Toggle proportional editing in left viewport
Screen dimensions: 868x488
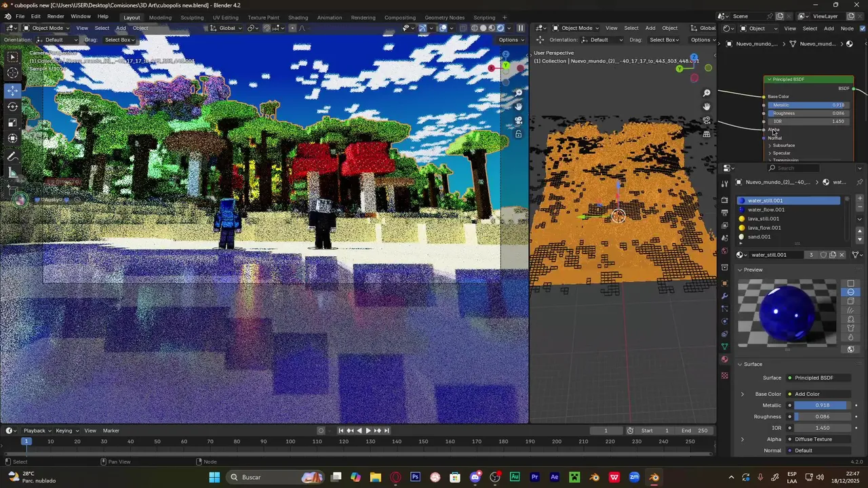pyautogui.click(x=293, y=28)
